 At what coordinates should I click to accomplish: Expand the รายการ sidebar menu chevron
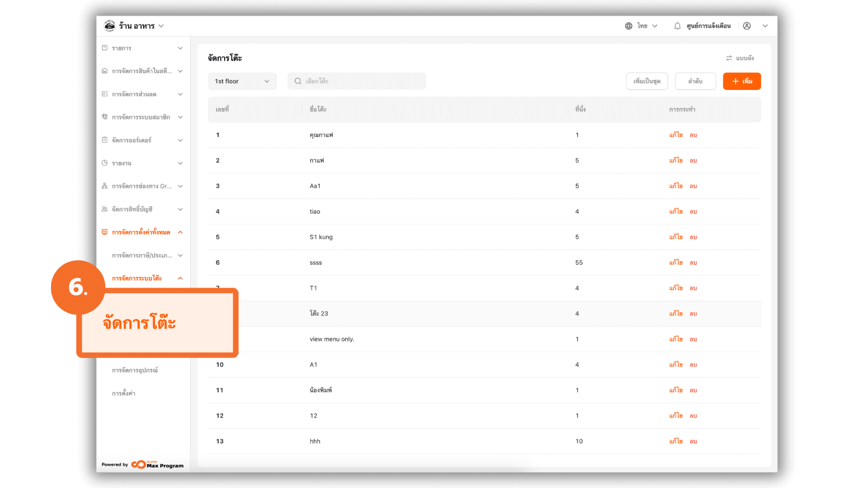180,48
